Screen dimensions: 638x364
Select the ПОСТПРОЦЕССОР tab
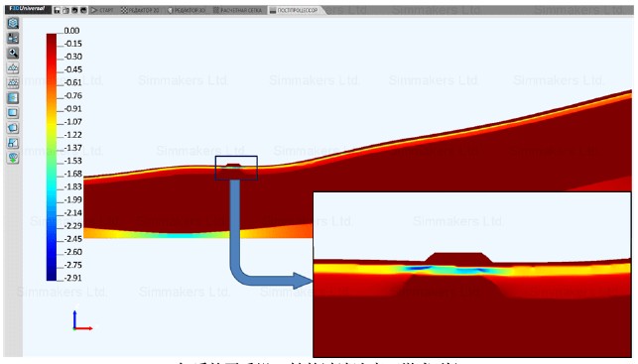click(294, 10)
